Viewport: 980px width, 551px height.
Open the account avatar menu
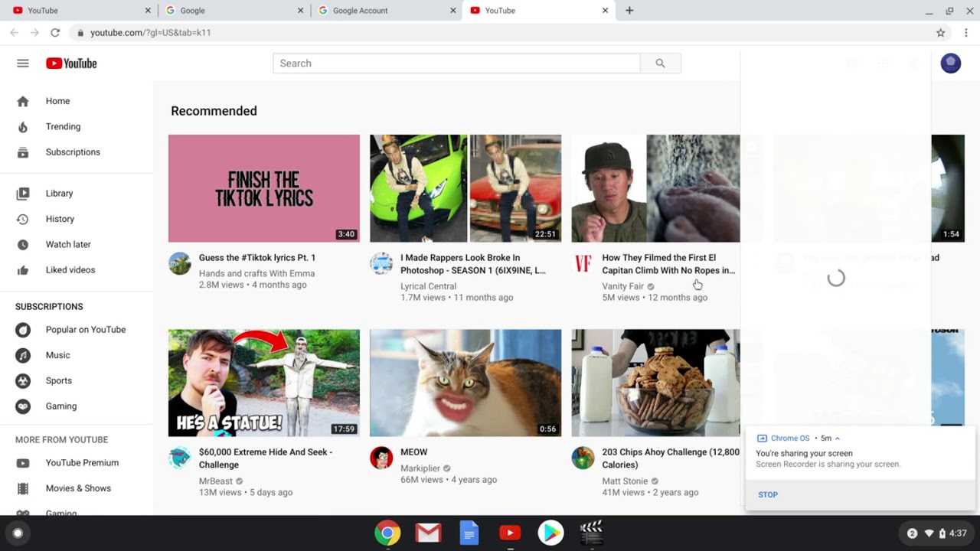[951, 64]
